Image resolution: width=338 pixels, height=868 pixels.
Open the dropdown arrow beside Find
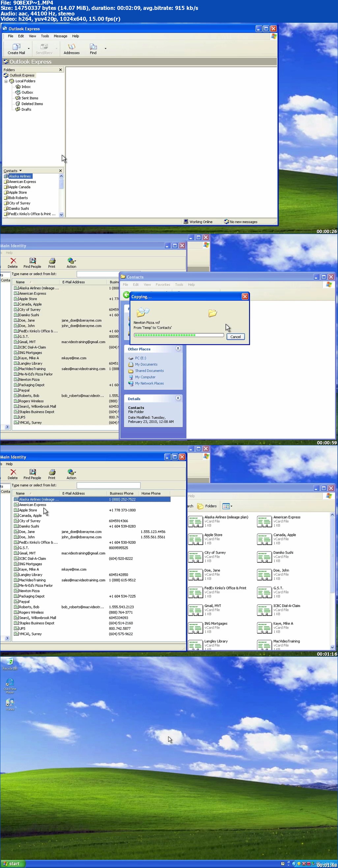tap(105, 48)
